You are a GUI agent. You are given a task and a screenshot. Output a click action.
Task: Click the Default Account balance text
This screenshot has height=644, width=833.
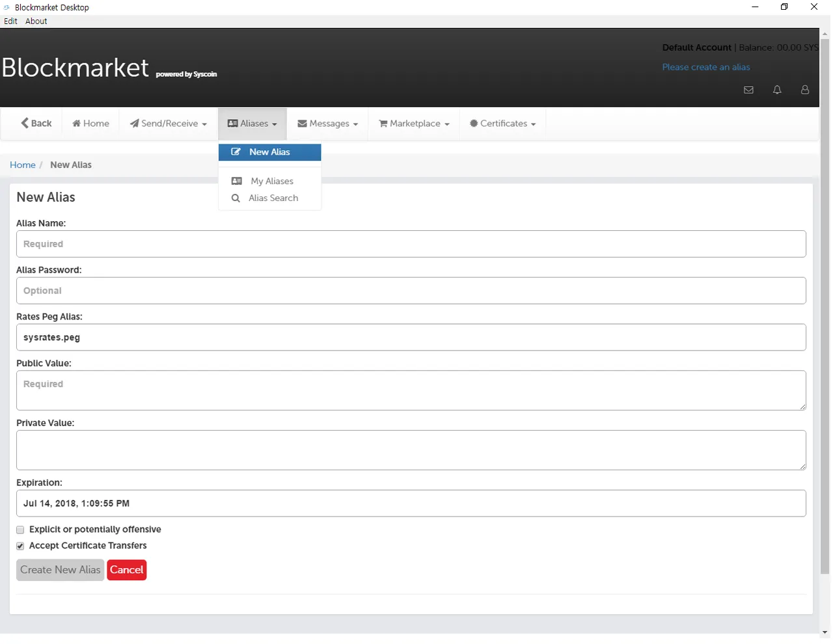tap(741, 47)
